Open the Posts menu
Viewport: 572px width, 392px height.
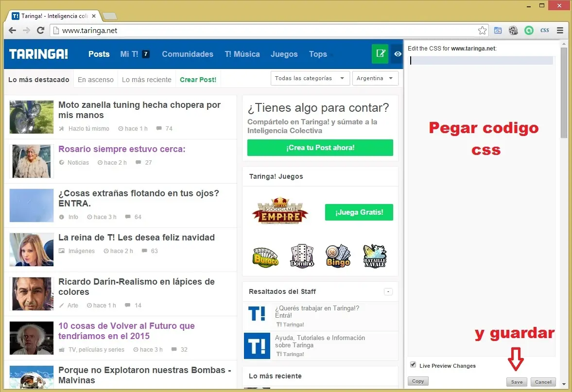99,54
